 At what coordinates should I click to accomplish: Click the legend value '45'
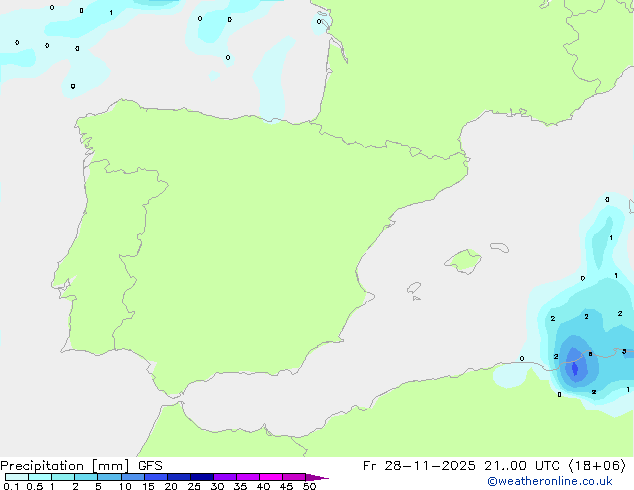pos(286,486)
